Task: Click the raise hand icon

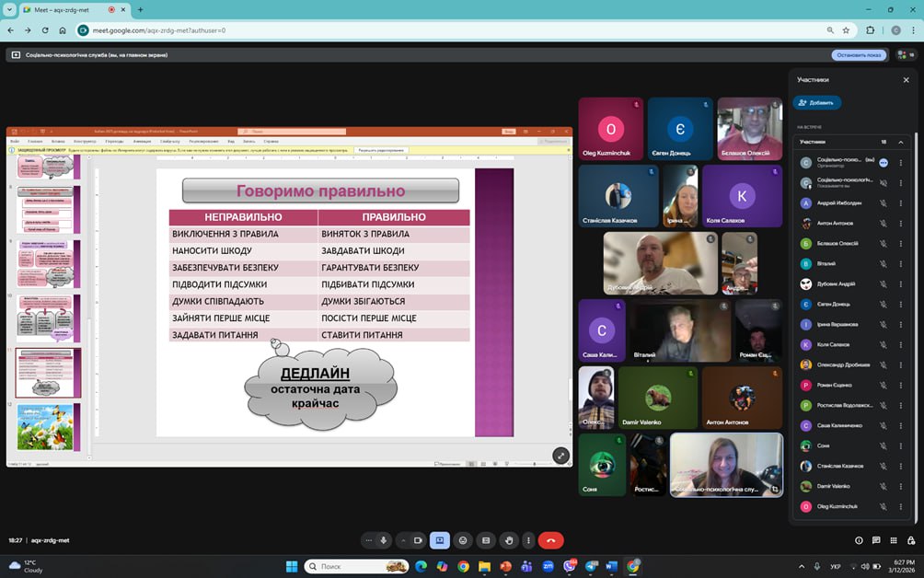Action: pyautogui.click(x=509, y=540)
